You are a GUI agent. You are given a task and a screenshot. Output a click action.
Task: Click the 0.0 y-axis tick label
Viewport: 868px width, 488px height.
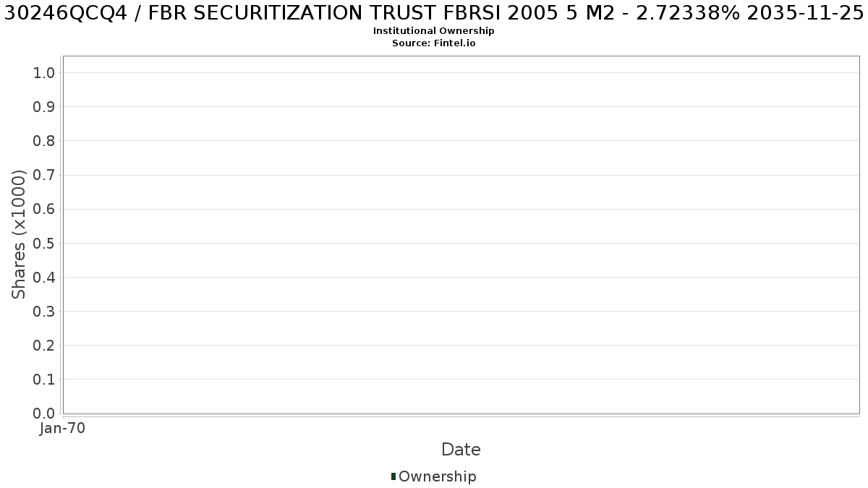[x=44, y=414]
